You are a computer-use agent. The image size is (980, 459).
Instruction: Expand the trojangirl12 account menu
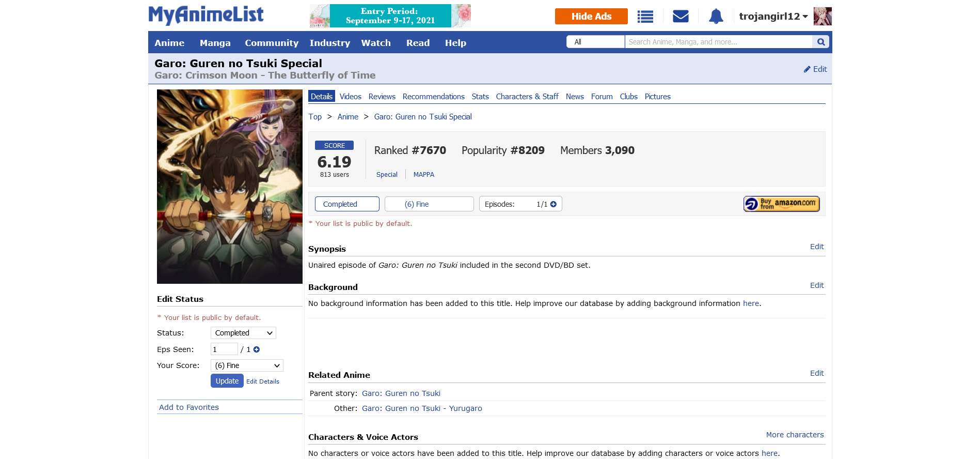773,17
